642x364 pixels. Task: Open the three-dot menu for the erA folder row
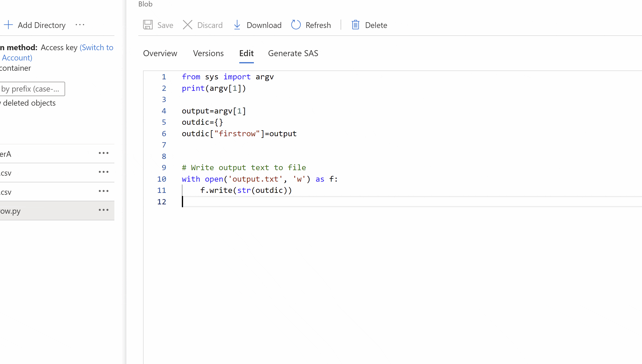pyautogui.click(x=103, y=153)
